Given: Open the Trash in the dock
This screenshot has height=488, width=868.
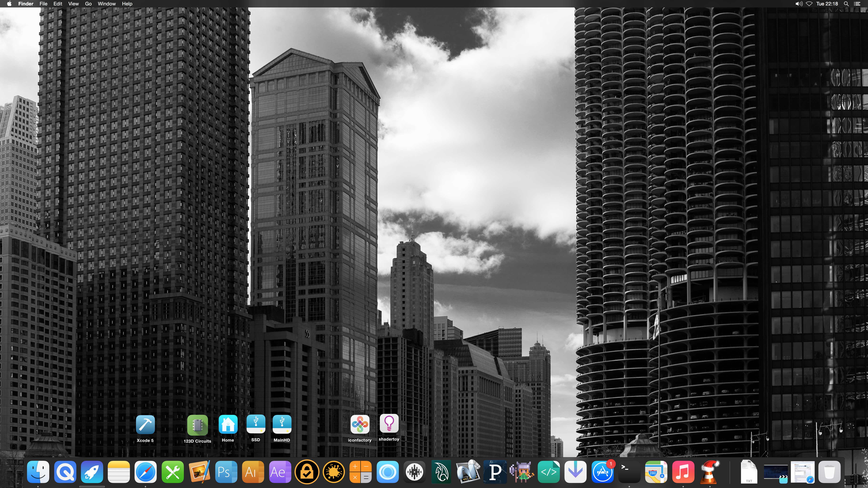Looking at the screenshot, I should (830, 472).
